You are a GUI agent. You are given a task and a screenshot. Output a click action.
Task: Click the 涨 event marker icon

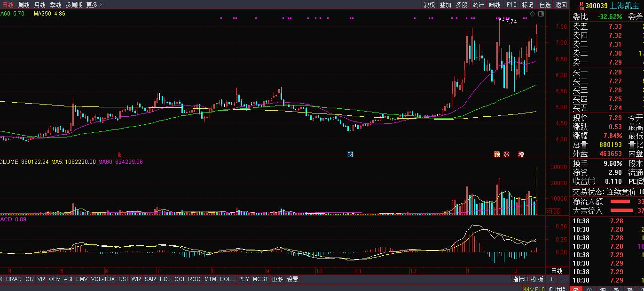point(507,154)
